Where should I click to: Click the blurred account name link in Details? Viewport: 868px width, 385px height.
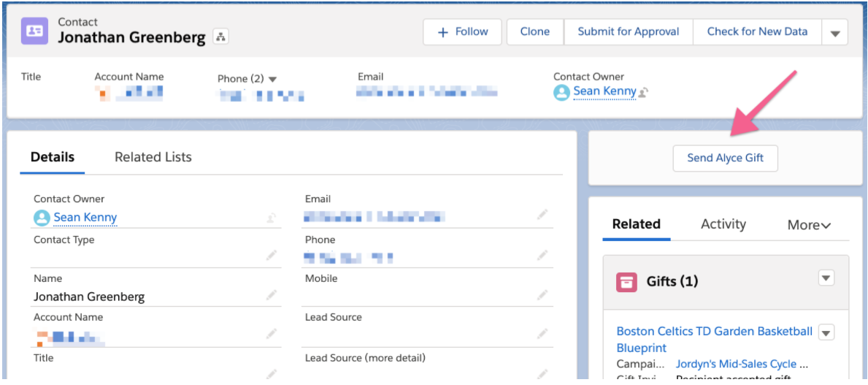click(x=69, y=338)
